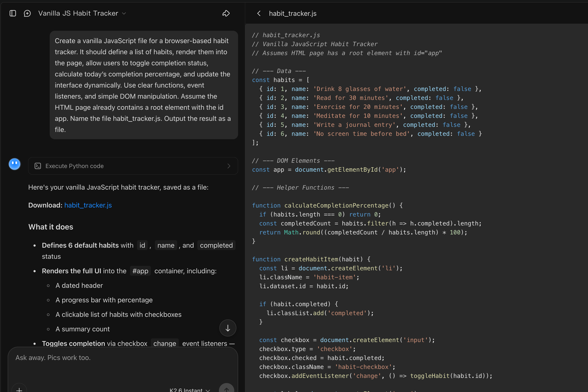This screenshot has height=392, width=588.
Task: Click the habit_tracker.js file title
Action: pyautogui.click(x=293, y=13)
